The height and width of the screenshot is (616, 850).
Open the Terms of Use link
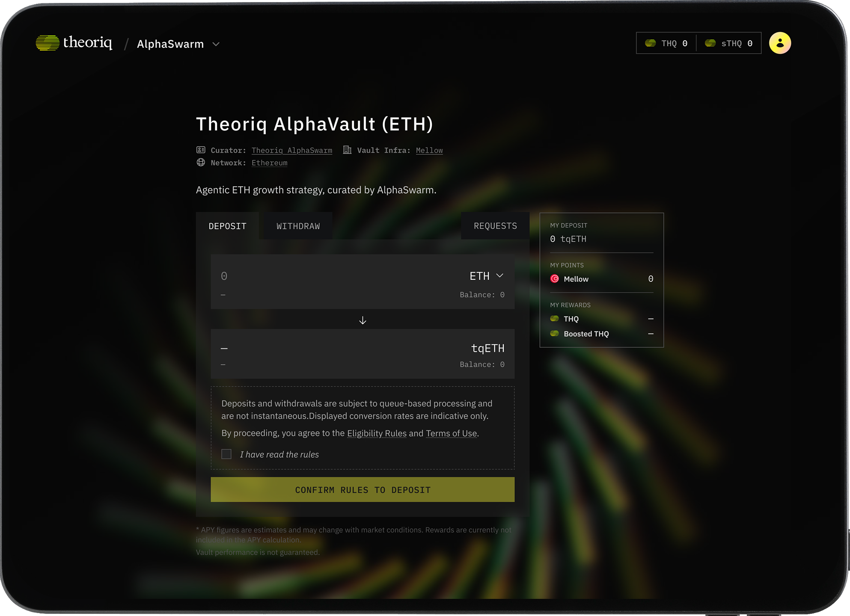click(451, 433)
